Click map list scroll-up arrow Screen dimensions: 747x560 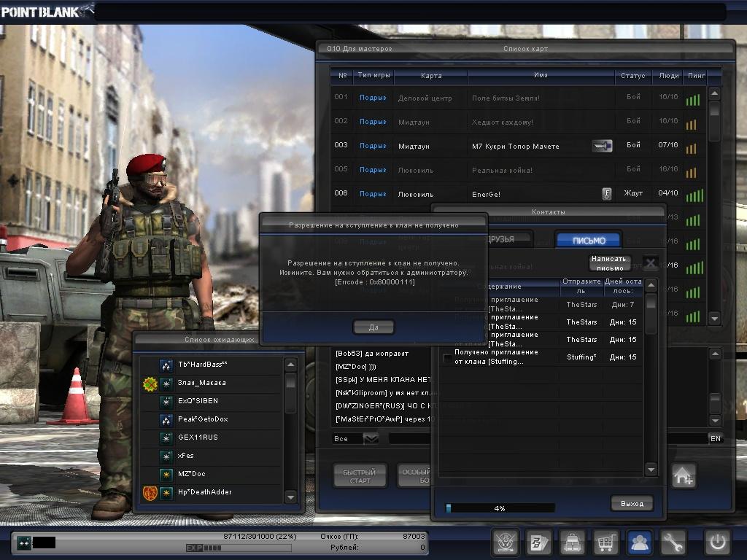(714, 94)
